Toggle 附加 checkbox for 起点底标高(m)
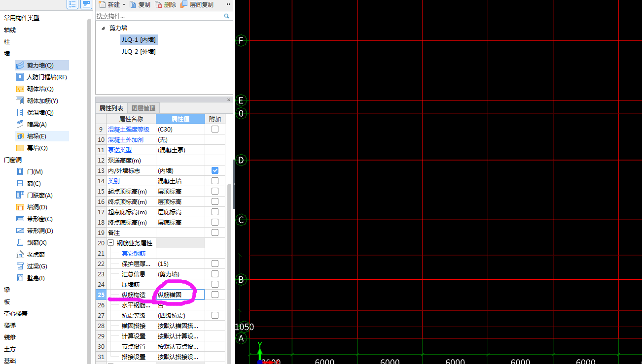This screenshot has height=364, width=642. pyautogui.click(x=215, y=212)
